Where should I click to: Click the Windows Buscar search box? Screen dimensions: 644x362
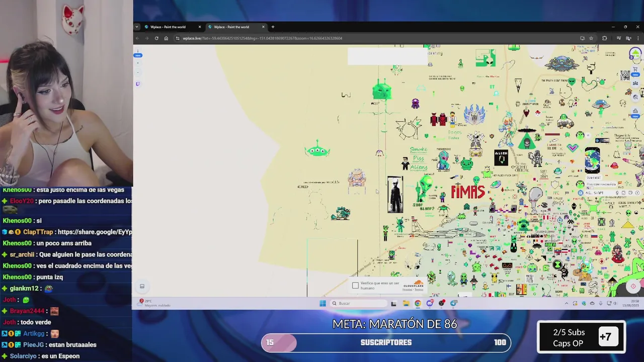tap(359, 303)
